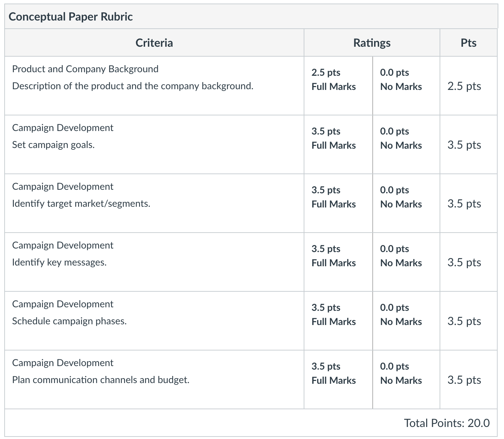Click the Plan communication channels and budget description
Viewport: 504px width, 439px height.
point(101,380)
